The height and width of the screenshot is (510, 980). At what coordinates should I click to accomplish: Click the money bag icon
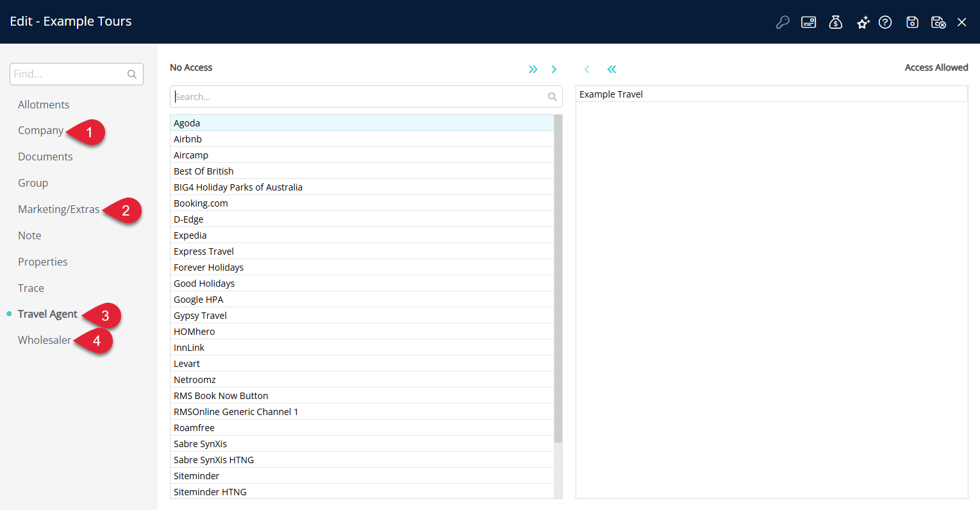tap(836, 22)
